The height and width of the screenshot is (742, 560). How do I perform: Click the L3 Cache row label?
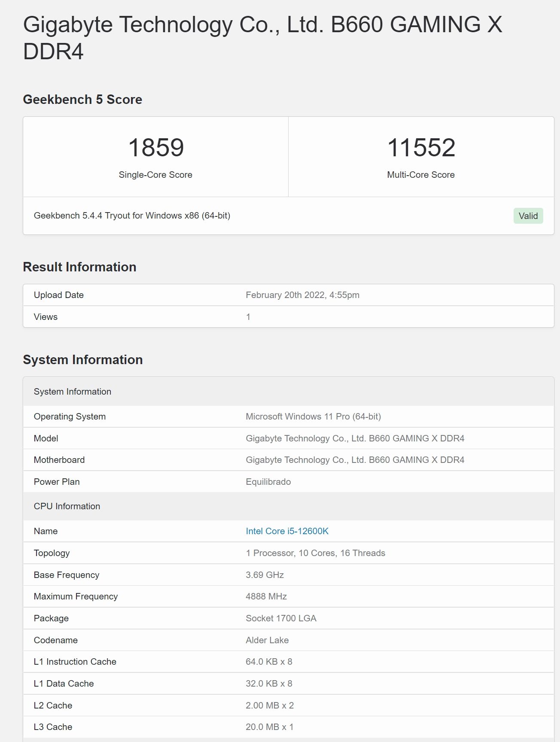tap(53, 727)
